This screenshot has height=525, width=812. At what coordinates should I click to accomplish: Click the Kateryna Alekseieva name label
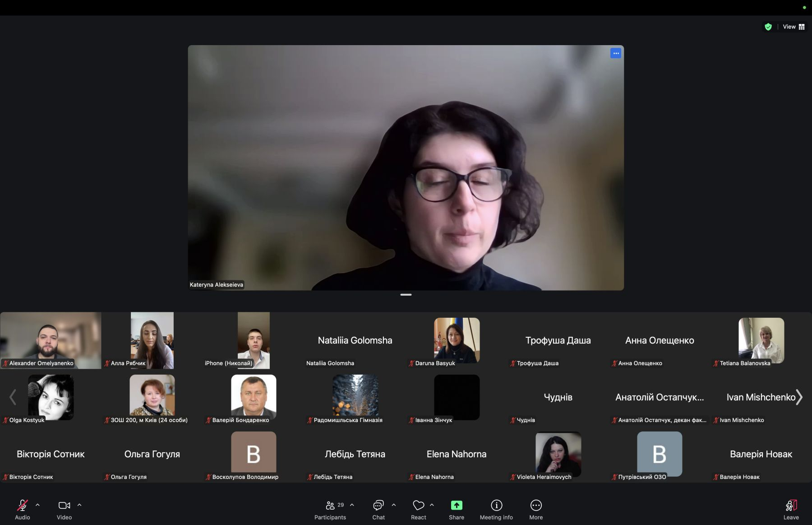pos(217,285)
